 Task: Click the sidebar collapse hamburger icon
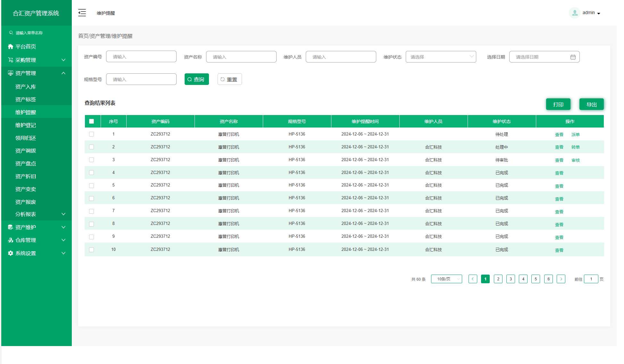tap(82, 13)
